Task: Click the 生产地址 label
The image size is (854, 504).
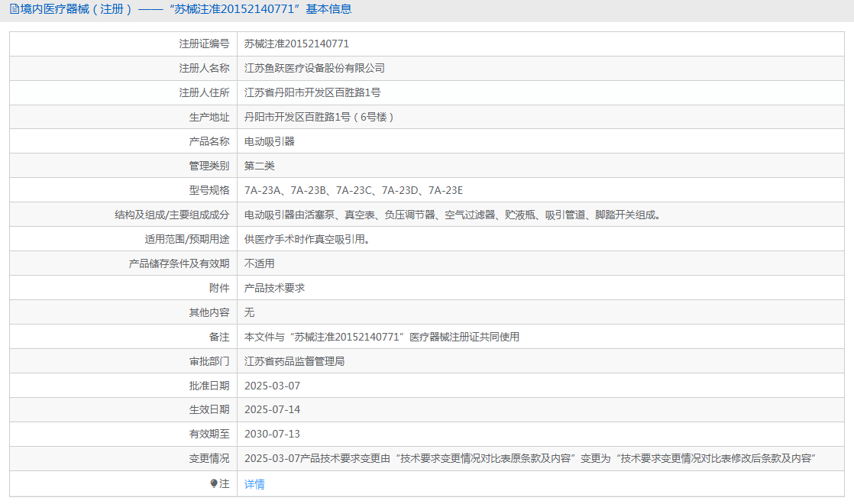Action: click(x=209, y=117)
